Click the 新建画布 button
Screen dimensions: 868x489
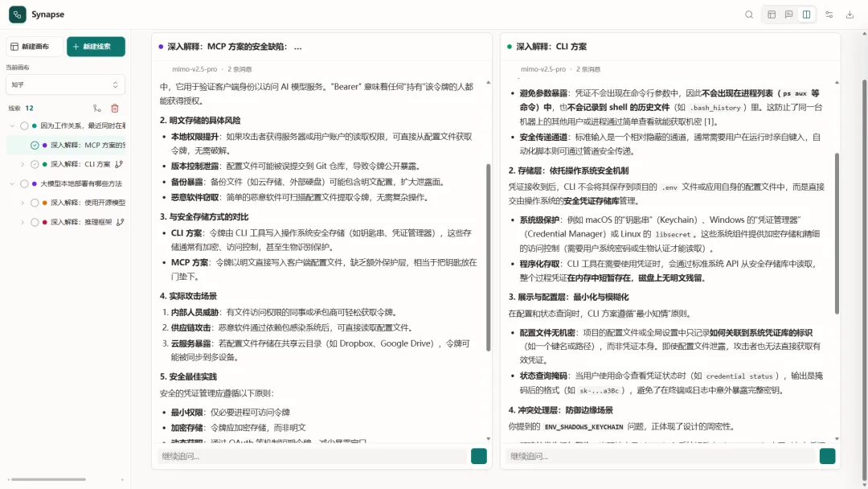pos(35,47)
